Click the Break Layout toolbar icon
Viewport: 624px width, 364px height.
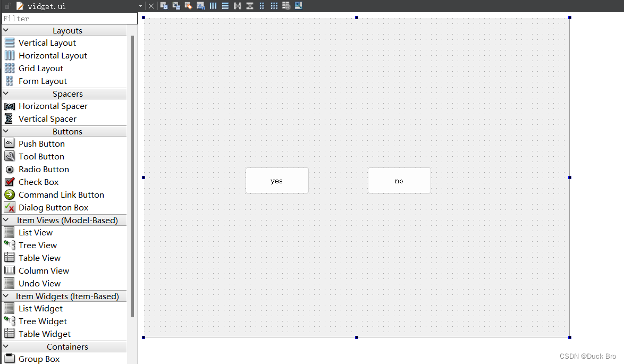(286, 5)
